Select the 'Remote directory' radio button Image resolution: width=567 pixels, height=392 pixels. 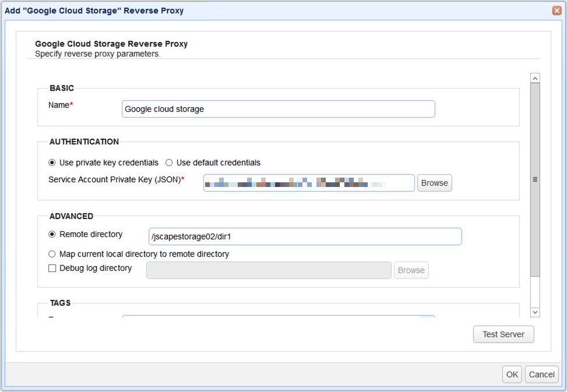(x=52, y=234)
